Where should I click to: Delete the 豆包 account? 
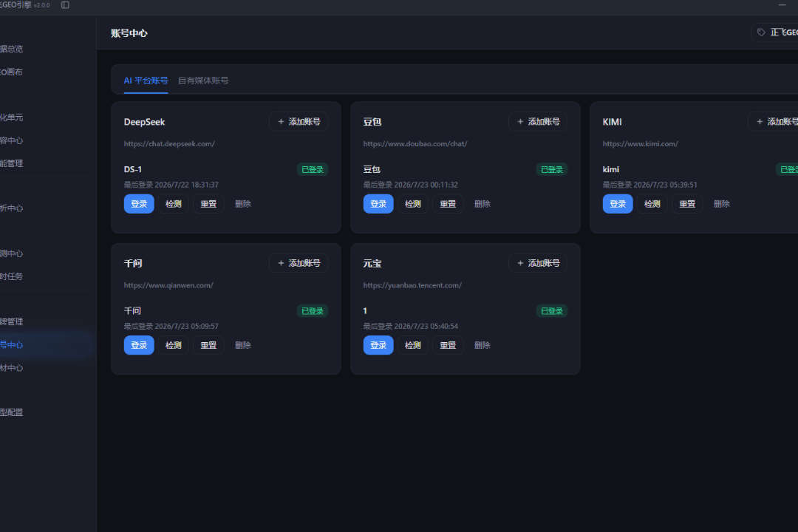(482, 204)
